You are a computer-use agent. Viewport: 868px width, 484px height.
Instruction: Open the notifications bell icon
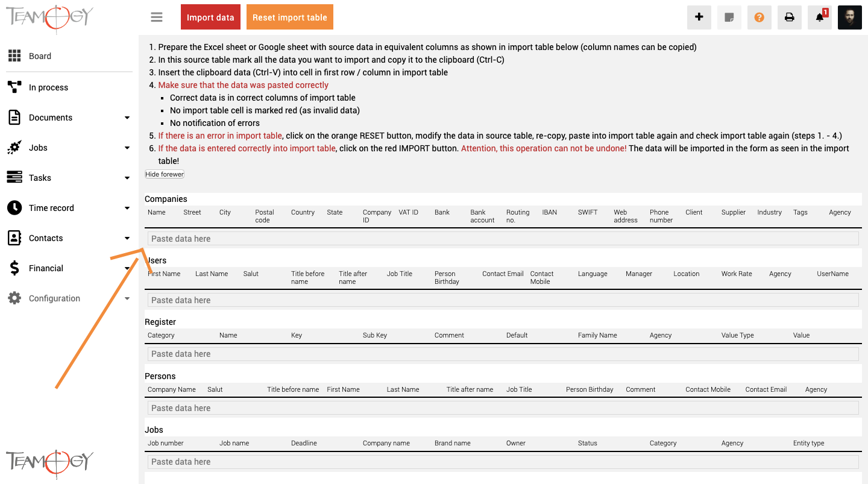820,17
